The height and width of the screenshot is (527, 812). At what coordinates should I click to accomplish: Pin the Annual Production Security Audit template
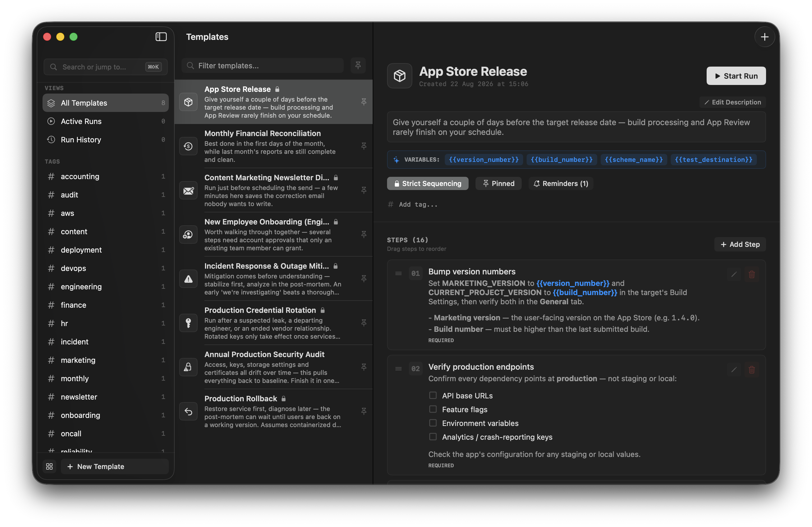[364, 367]
